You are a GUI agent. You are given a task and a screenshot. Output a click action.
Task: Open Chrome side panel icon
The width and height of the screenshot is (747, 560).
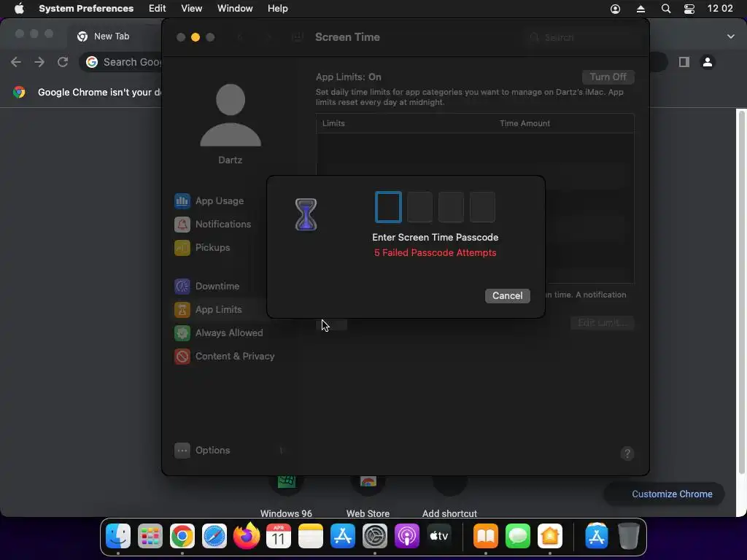(684, 62)
